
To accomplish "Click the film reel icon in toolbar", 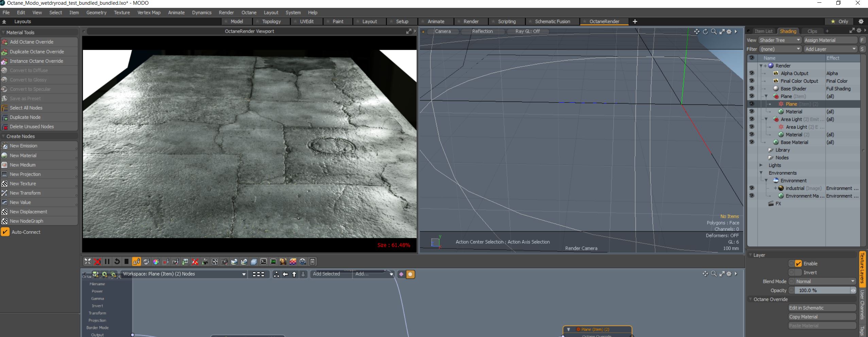I will (303, 261).
